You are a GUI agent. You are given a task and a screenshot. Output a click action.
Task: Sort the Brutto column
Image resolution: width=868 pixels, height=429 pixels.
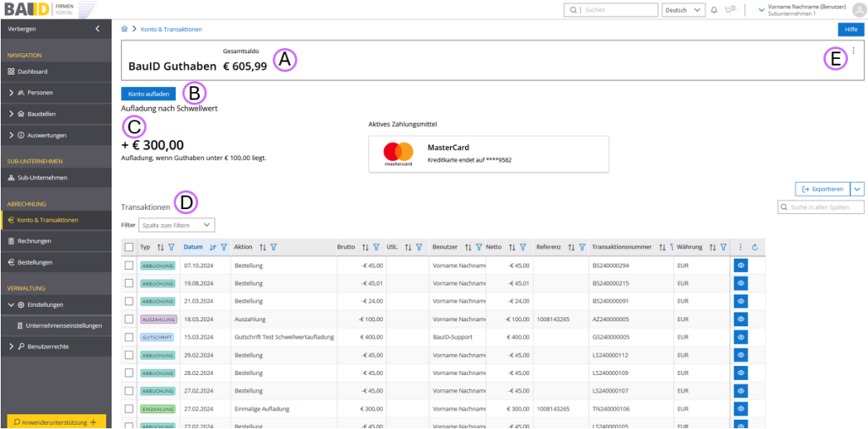[366, 248]
